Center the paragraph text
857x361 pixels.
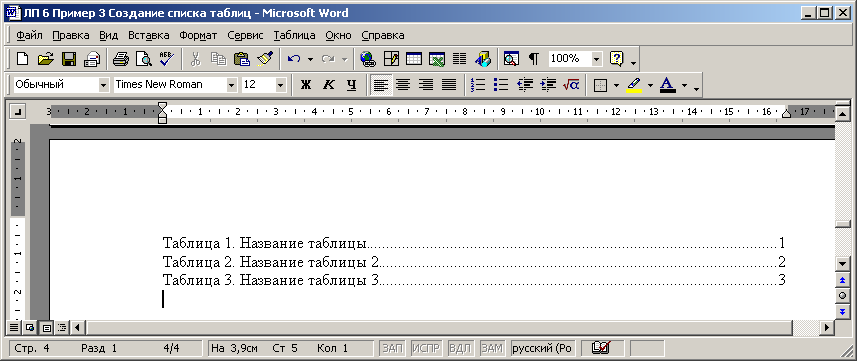point(403,85)
